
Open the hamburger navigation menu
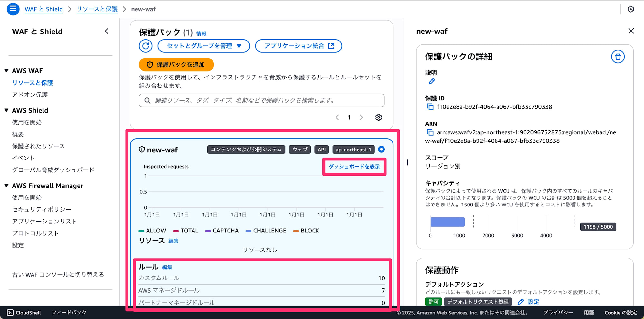click(13, 9)
